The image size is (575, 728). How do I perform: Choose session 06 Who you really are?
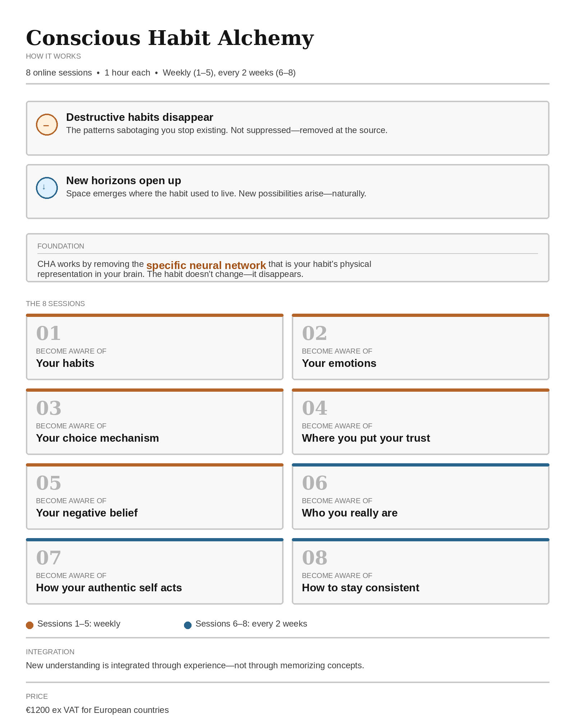pos(420,497)
